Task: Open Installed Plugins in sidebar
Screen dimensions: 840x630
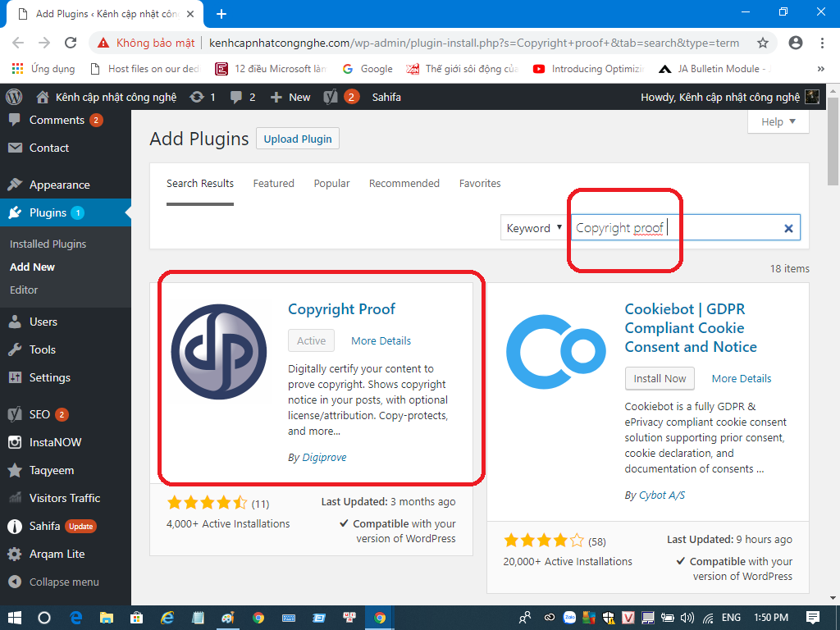Action: pos(48,244)
